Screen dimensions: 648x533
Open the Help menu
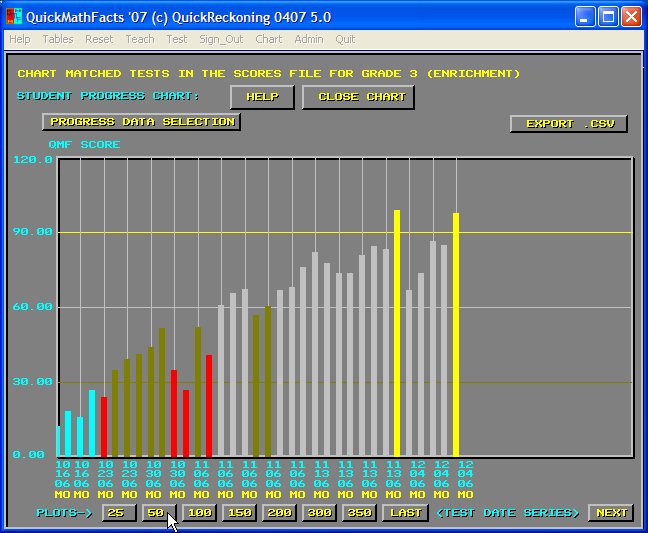tap(20, 39)
